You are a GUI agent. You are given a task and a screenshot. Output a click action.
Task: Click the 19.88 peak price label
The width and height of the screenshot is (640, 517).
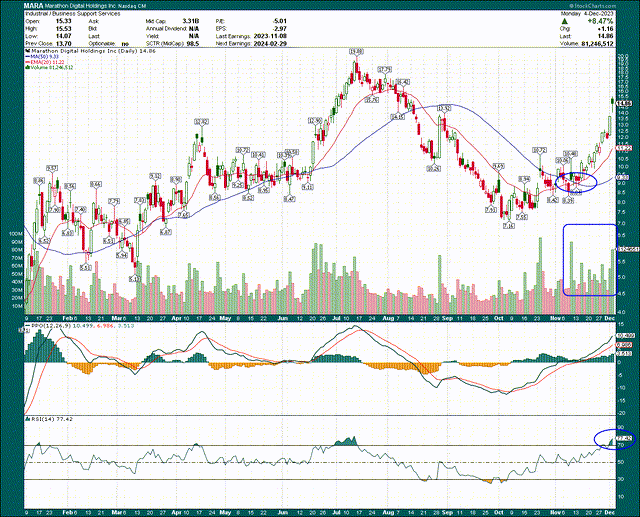pos(355,52)
